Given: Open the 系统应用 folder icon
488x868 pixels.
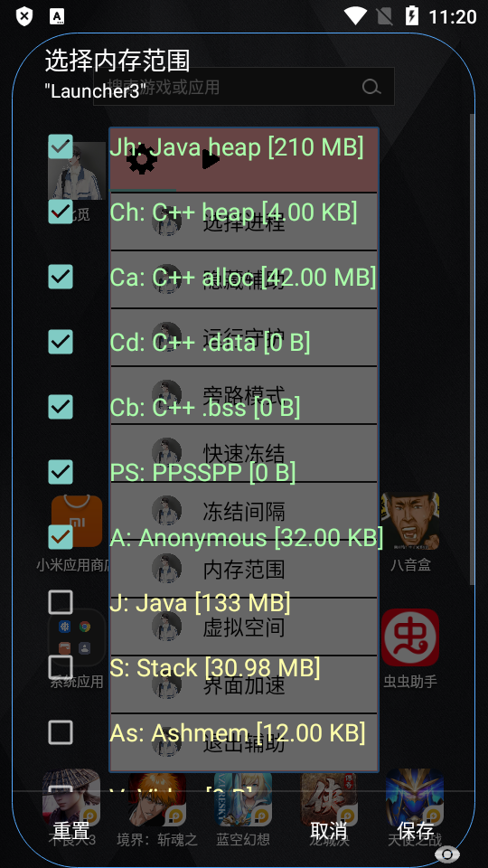Looking at the screenshot, I should (x=77, y=637).
